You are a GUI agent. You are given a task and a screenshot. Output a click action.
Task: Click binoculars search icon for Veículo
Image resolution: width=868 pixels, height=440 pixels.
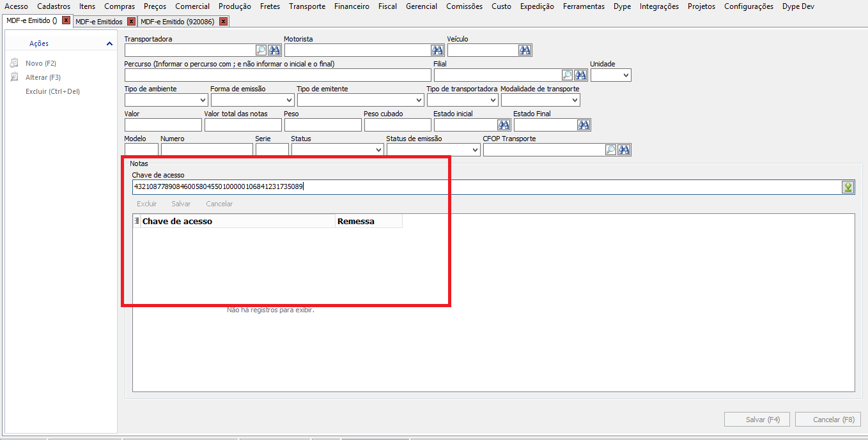coord(525,50)
